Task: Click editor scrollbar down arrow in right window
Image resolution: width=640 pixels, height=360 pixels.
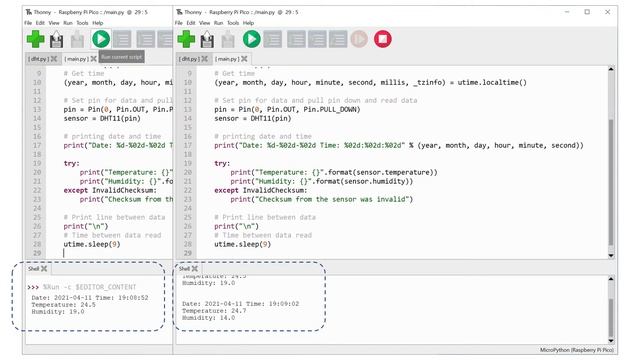Action: tap(611, 256)
